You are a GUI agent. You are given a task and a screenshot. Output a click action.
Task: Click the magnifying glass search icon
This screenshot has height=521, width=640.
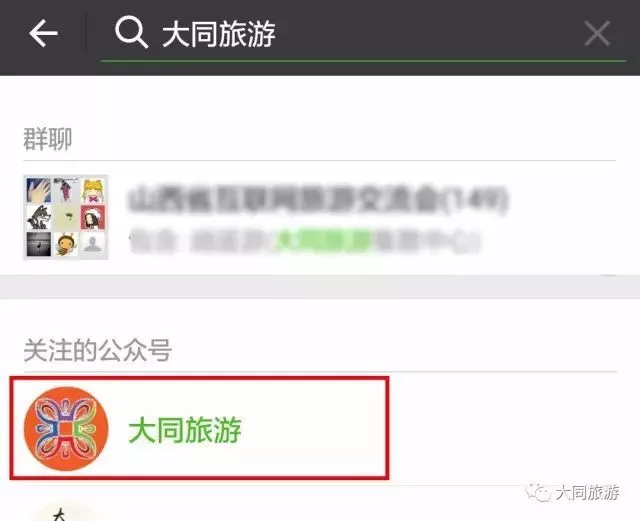point(131,33)
